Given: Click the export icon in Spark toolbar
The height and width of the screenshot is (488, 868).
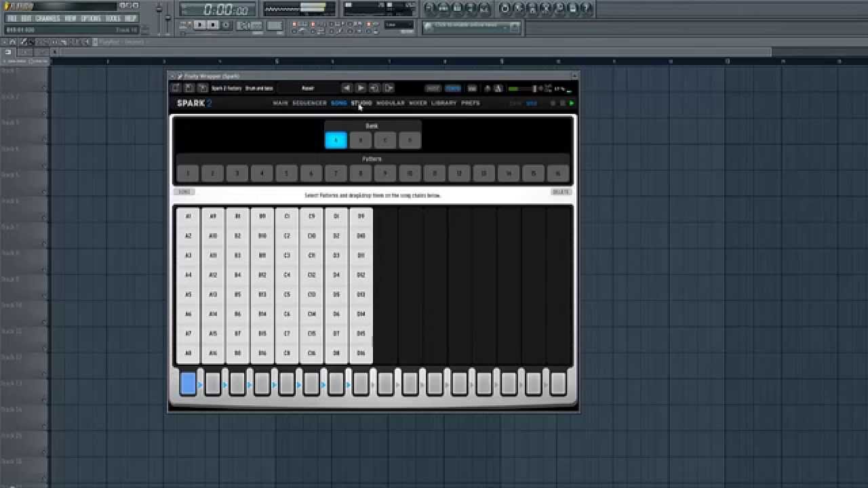Looking at the screenshot, I should 389,88.
